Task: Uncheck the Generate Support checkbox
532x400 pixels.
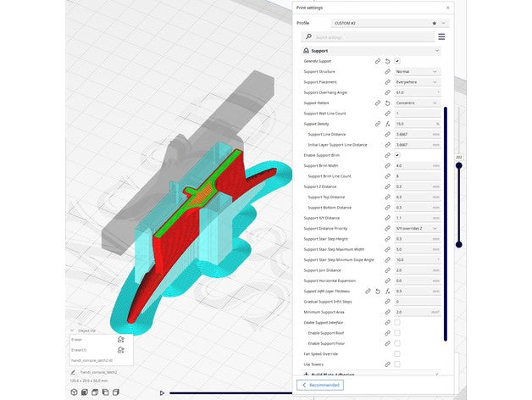Action: [x=397, y=61]
